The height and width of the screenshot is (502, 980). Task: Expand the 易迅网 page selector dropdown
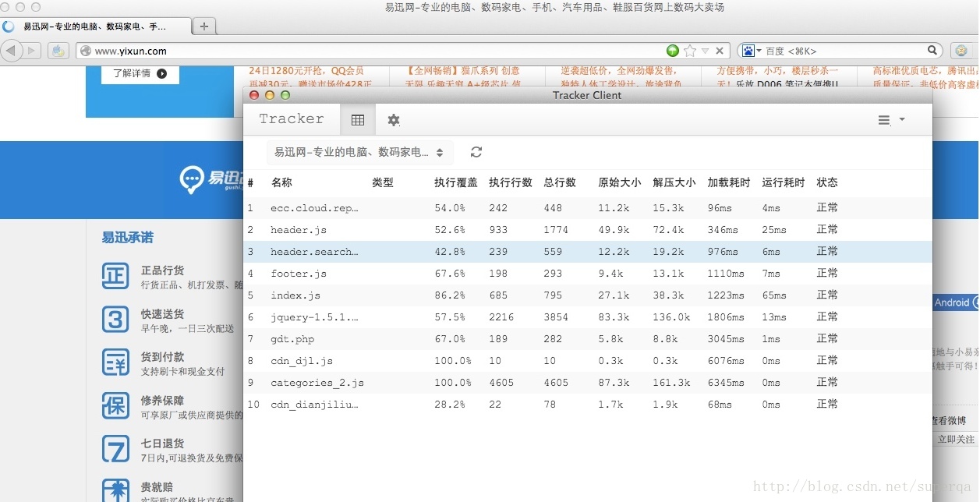[359, 152]
